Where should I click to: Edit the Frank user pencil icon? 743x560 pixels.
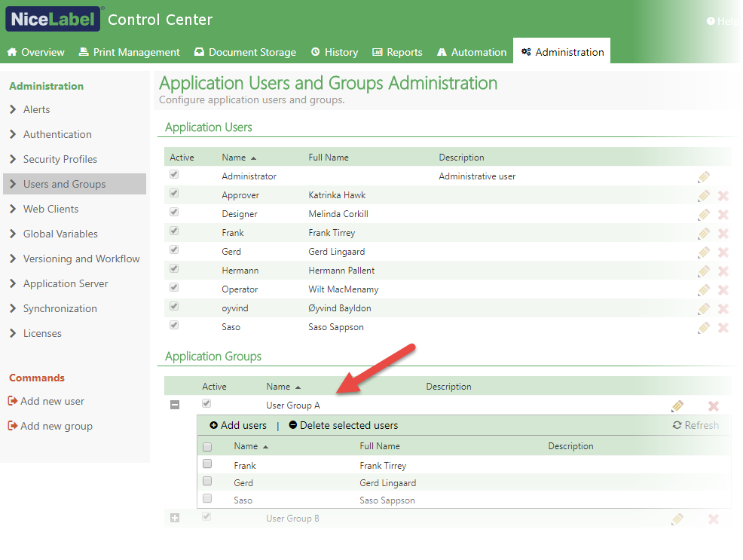point(704,233)
